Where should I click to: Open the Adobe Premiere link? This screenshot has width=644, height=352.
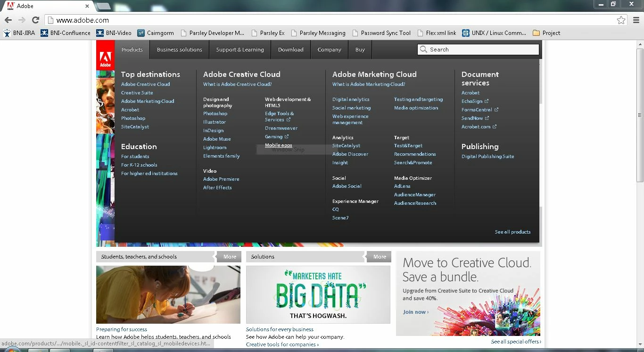pos(221,179)
